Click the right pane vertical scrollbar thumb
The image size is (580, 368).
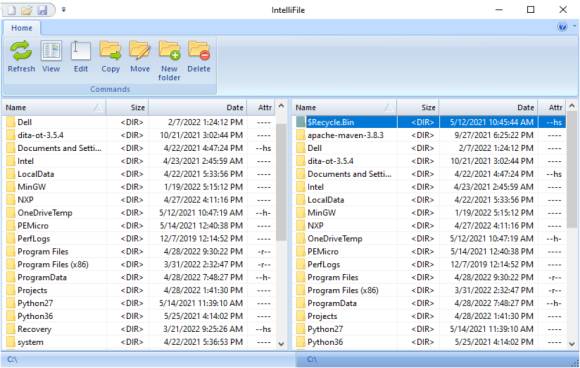tap(572, 170)
